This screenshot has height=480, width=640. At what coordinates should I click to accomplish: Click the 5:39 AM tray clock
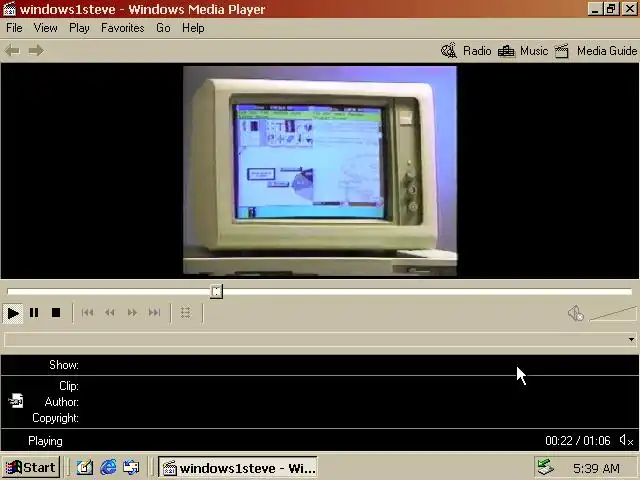tap(596, 468)
